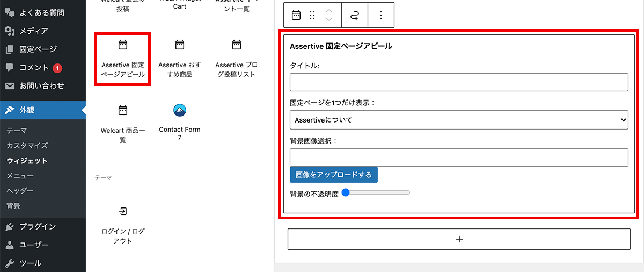The height and width of the screenshot is (272, 644).
Task: Open the ウィジェット submenu link
Action: (x=27, y=161)
